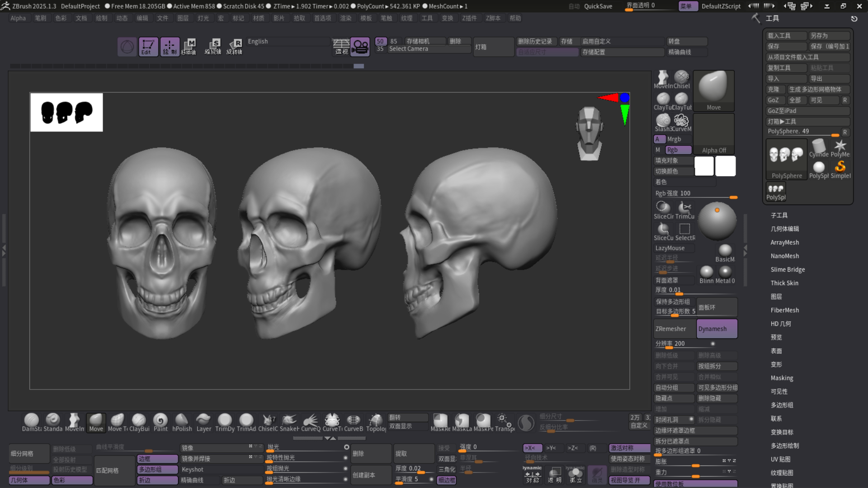Toggle LazyMouse on or off
868x488 pixels.
673,248
